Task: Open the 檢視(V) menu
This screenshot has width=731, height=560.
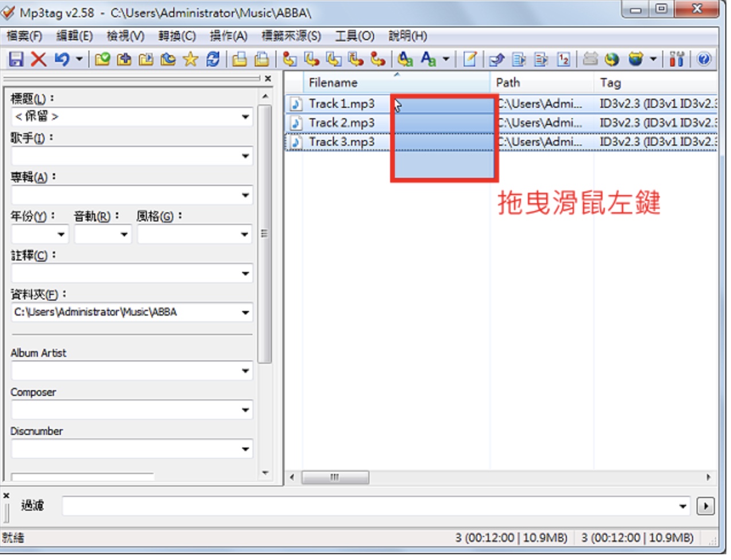Action: click(126, 36)
